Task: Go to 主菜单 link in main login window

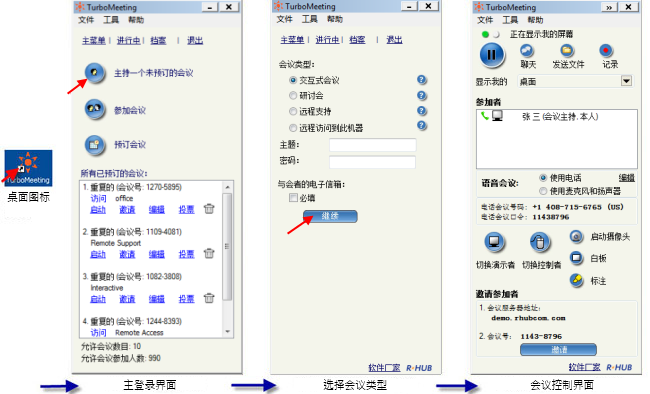Action: point(94,41)
